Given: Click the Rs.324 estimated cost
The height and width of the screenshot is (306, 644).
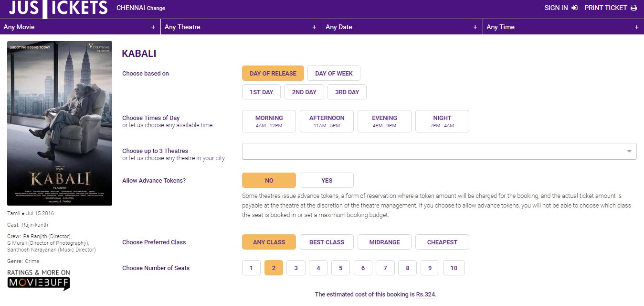Looking at the screenshot, I should coord(425,295).
